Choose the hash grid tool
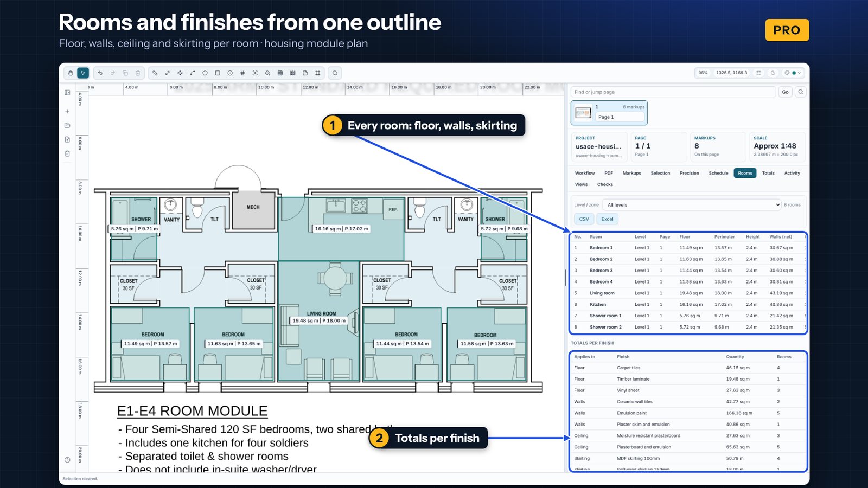 242,73
